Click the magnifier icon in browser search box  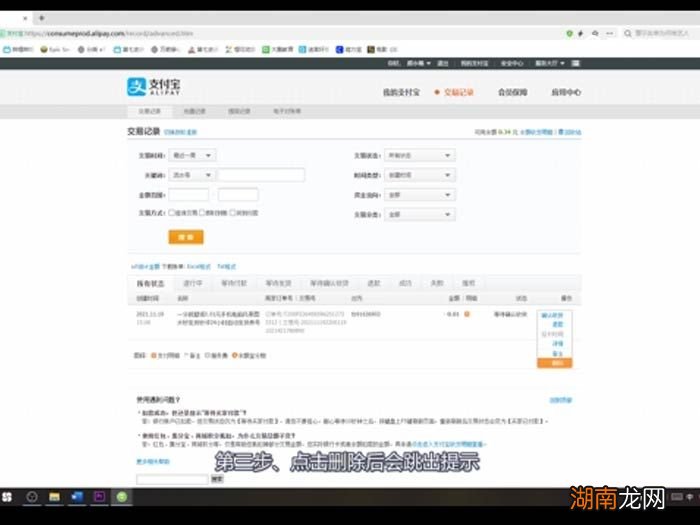point(628,33)
